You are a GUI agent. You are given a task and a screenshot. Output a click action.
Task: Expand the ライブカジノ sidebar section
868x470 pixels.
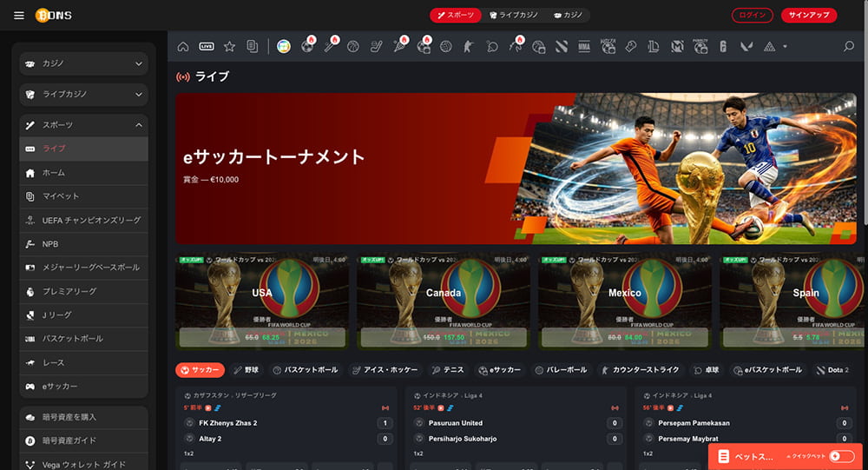coord(83,94)
